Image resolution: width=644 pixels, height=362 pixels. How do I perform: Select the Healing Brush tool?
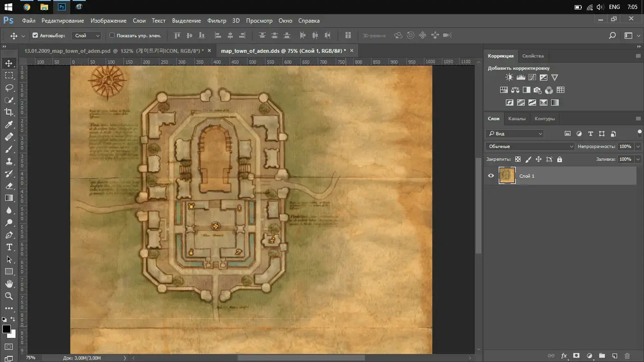[x=9, y=137]
